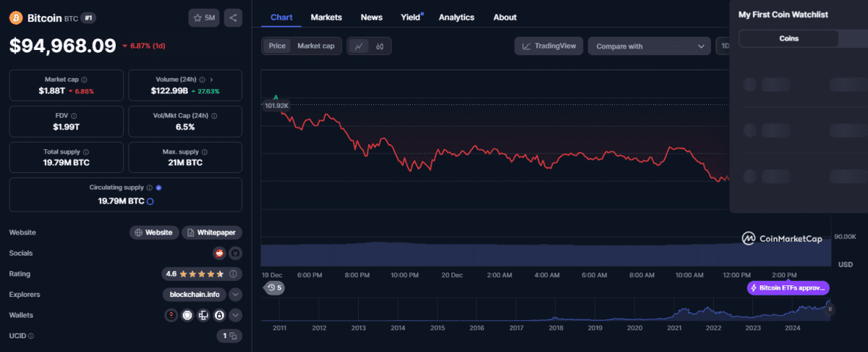Click the UCID info icon
Screen dimensions: 868x352
[31, 336]
